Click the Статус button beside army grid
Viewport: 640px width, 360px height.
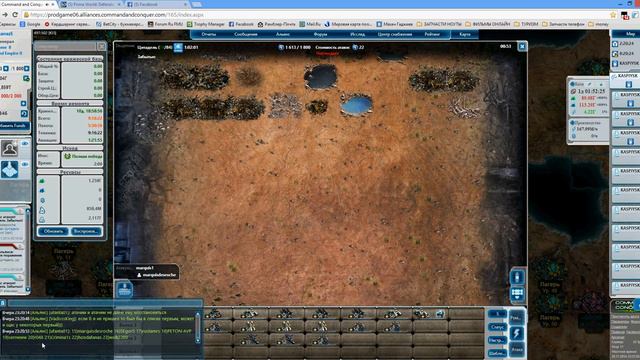coord(497,327)
